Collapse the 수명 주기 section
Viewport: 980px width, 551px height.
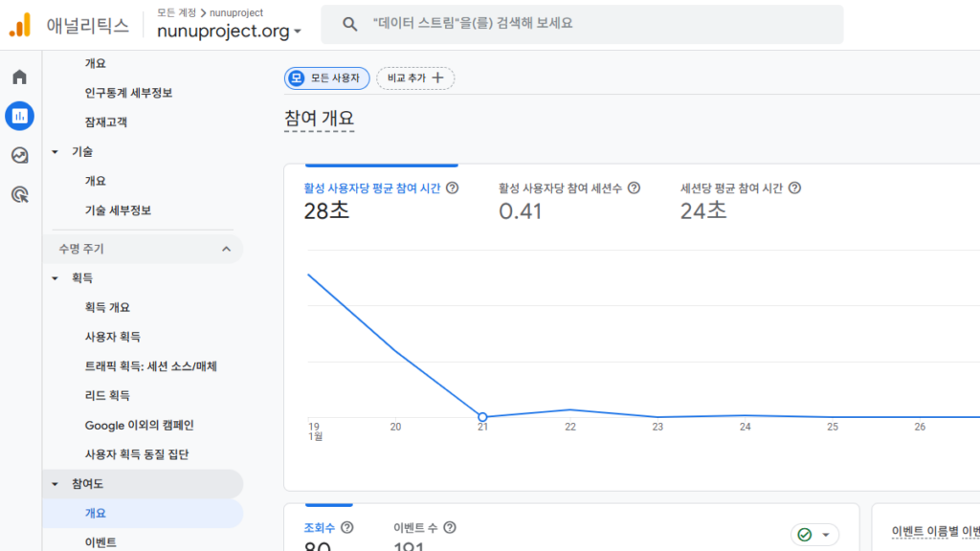[x=226, y=250]
